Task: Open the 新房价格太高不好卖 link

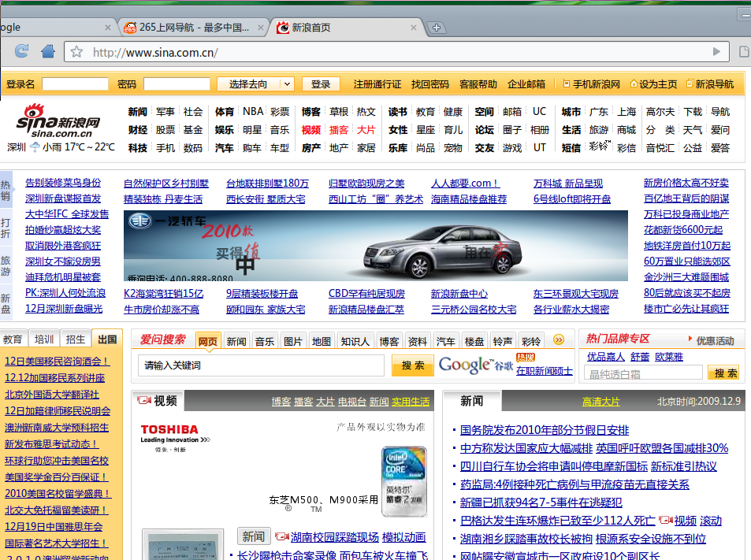Action: [x=686, y=183]
